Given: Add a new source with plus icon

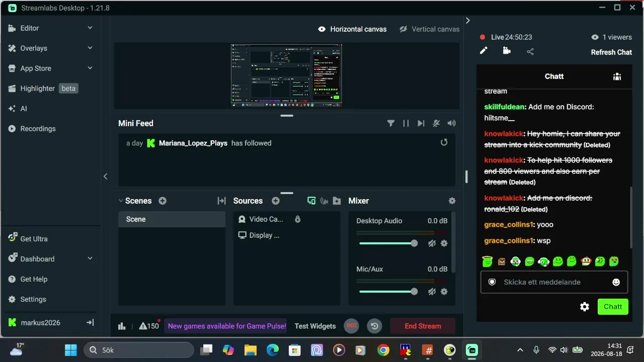Looking at the screenshot, I should [276, 201].
